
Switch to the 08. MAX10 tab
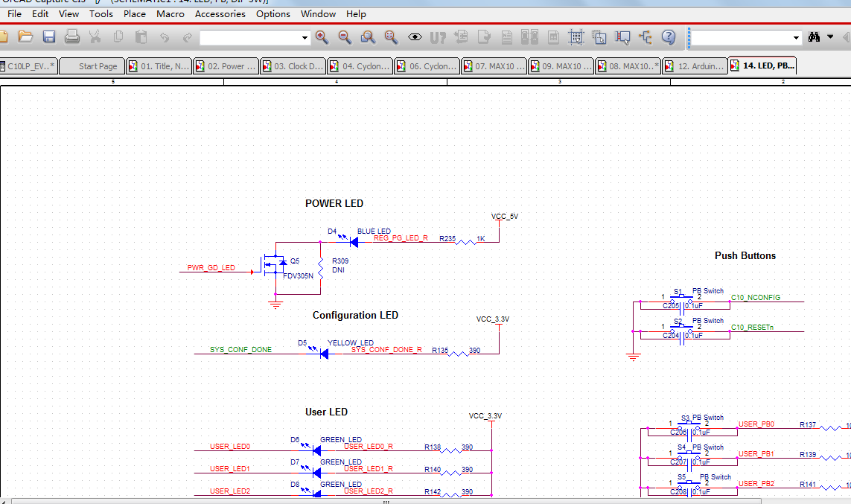[x=628, y=66]
